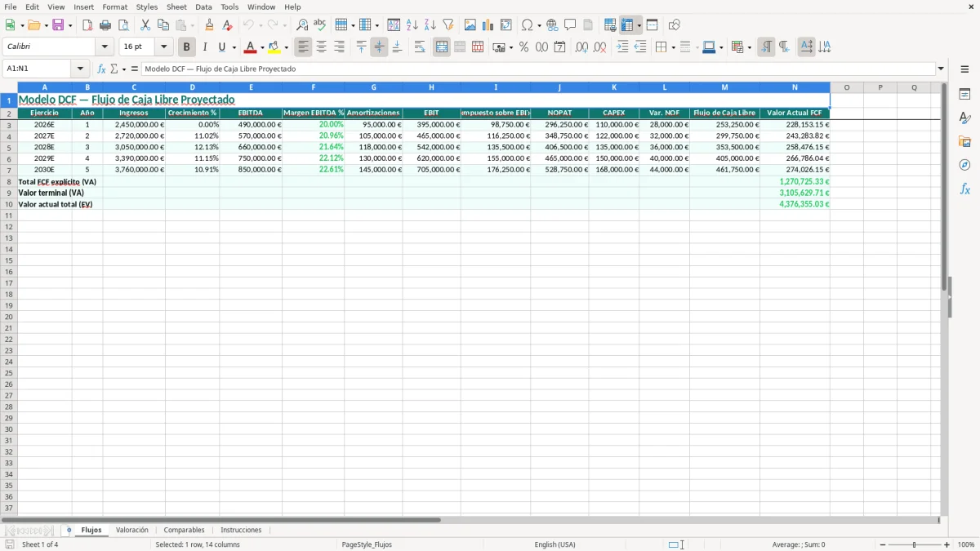Toggle Merge and Center Cells
The height and width of the screenshot is (551, 980).
442,47
